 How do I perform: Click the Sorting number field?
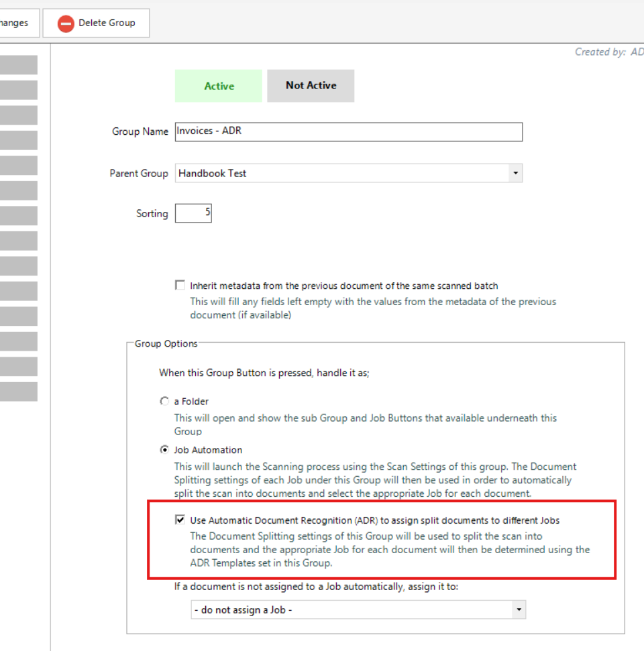[193, 214]
